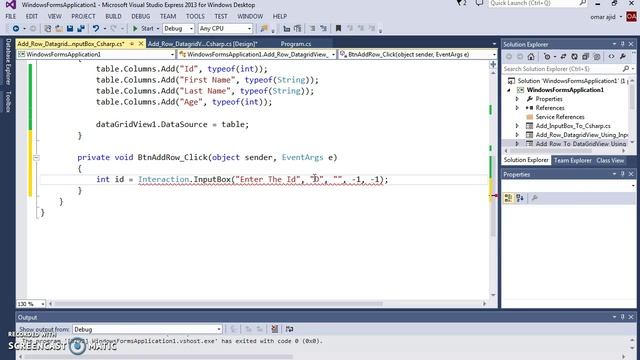Open the Database Explorer side tab
The image size is (640, 360).
[x=8, y=62]
